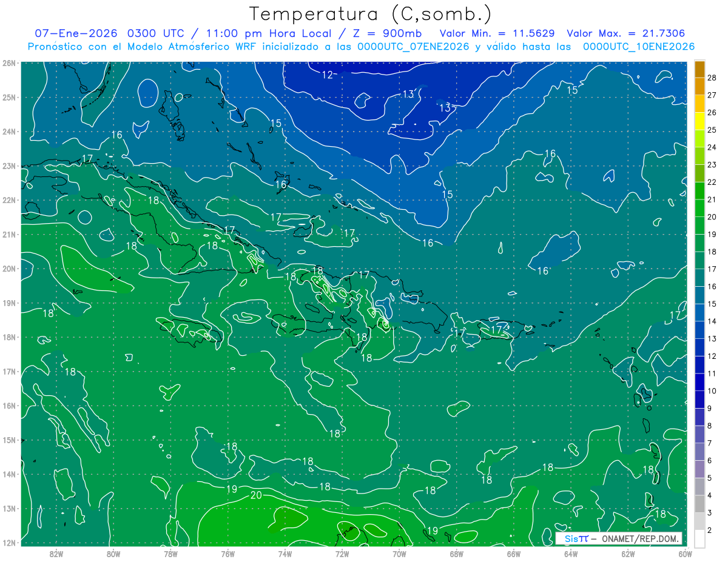Click the 'Valor Max. = 21.7306' readout
Viewport: 728px width, 562px height.
(626, 33)
